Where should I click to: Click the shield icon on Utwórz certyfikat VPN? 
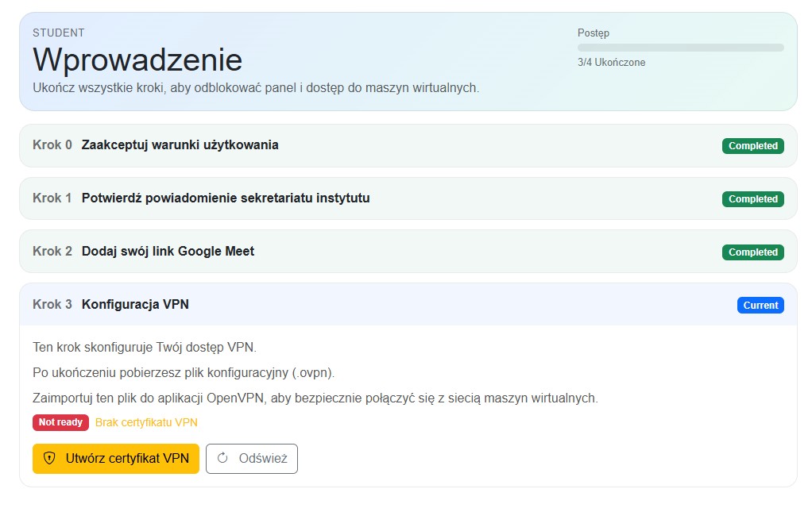click(x=49, y=459)
